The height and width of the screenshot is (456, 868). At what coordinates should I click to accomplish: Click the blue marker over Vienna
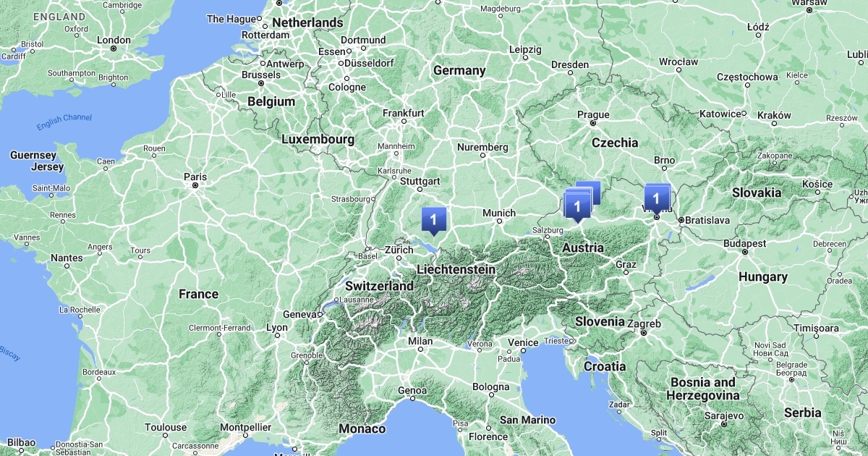(657, 198)
